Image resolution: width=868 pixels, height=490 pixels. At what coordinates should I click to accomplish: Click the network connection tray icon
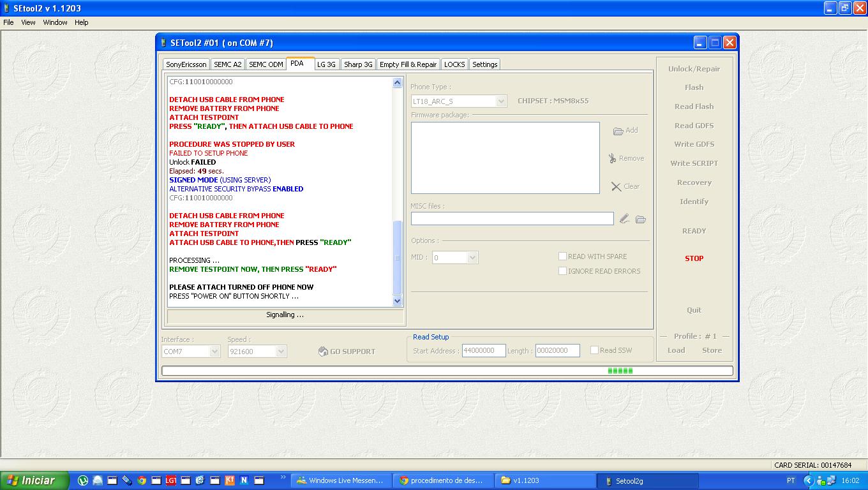[x=833, y=480]
